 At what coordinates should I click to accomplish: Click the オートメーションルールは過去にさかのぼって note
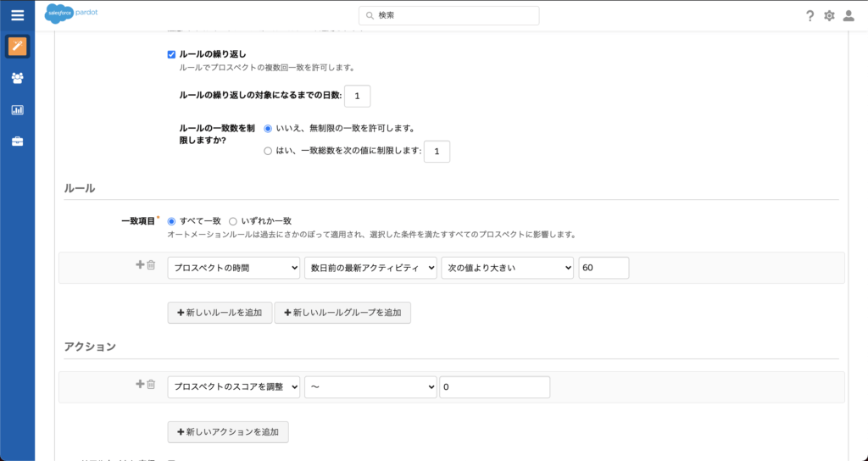[x=372, y=235]
